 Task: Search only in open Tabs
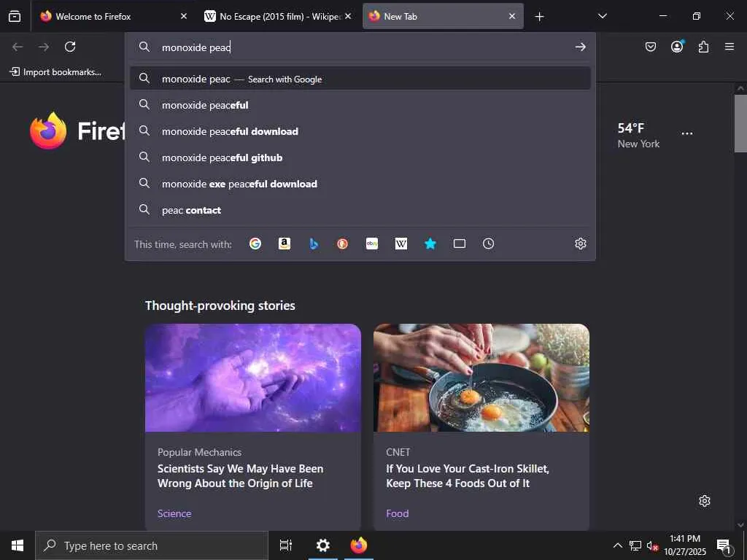click(460, 244)
